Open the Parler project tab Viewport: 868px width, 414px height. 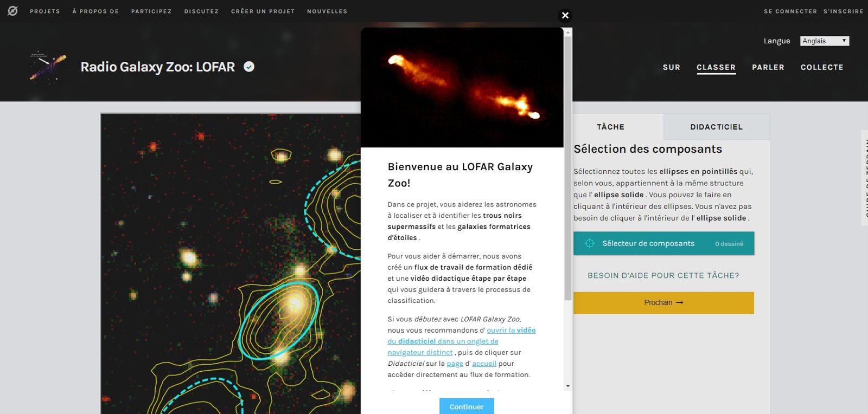(768, 67)
